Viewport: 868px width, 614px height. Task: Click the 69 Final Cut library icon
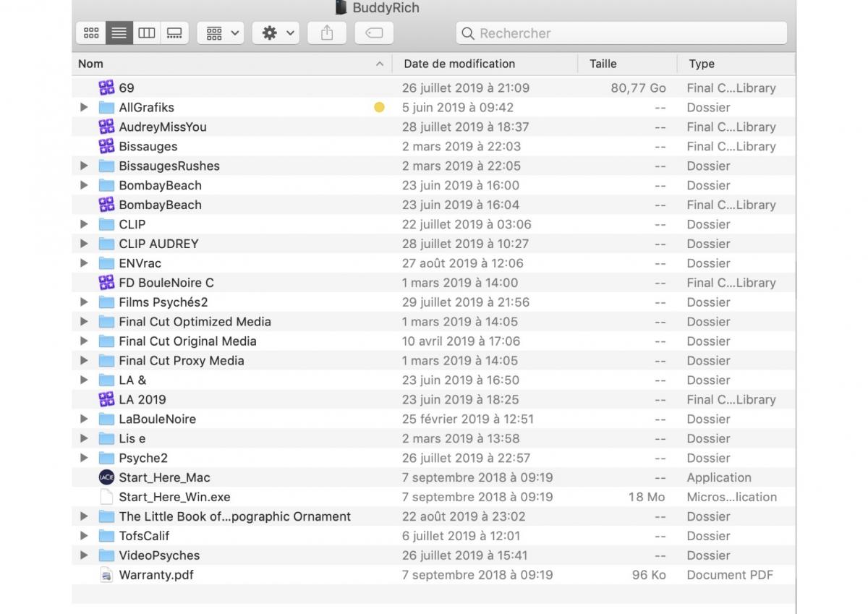coord(106,88)
